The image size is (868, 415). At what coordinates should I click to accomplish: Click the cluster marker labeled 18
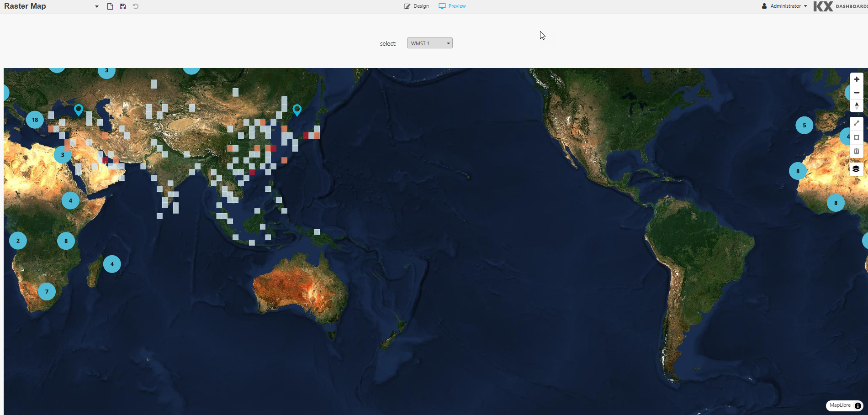(x=35, y=120)
